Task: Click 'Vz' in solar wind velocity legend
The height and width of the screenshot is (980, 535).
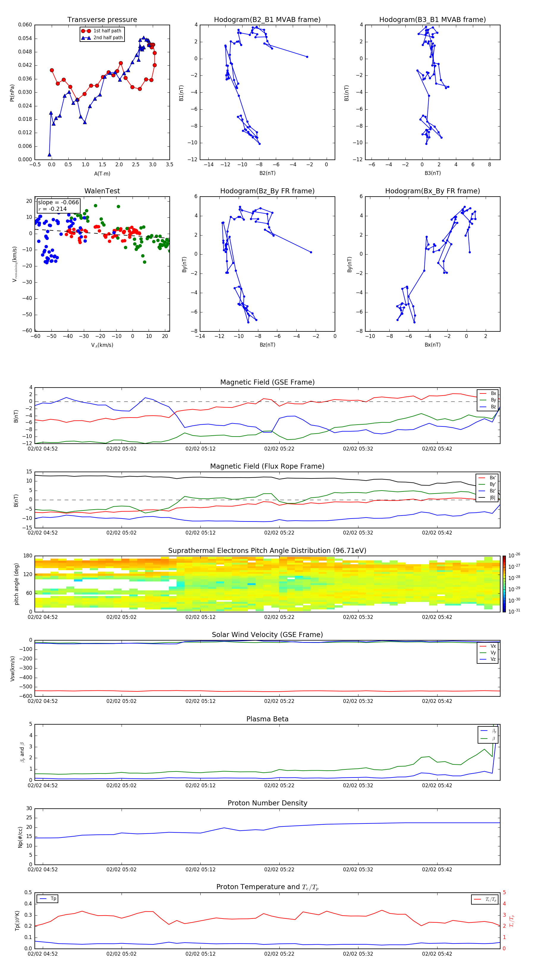Action: click(x=493, y=659)
